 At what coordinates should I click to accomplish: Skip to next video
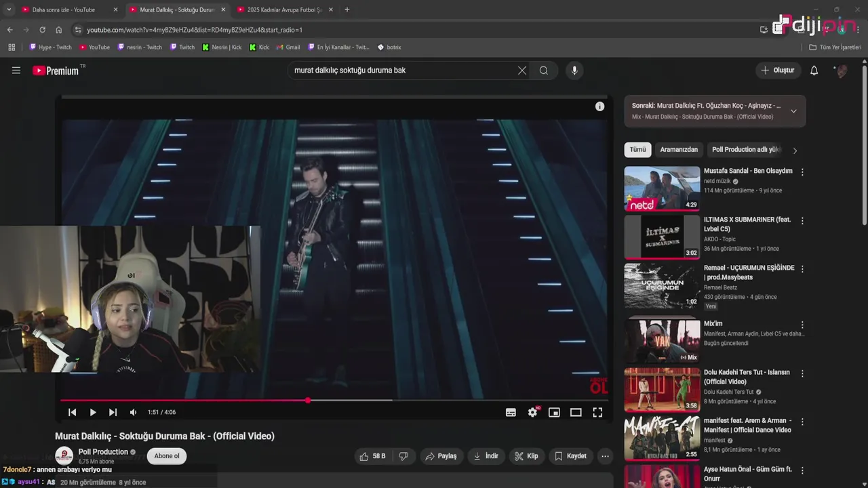click(x=113, y=412)
